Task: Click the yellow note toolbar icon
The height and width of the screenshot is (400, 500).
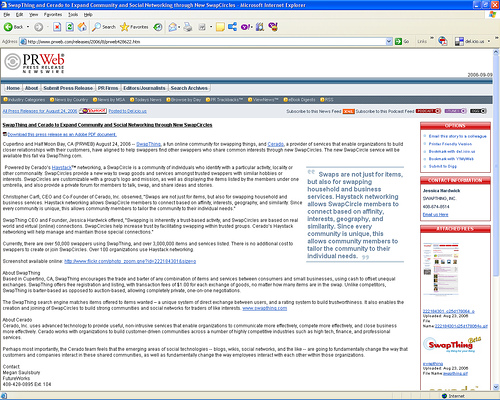Action: tap(220, 27)
